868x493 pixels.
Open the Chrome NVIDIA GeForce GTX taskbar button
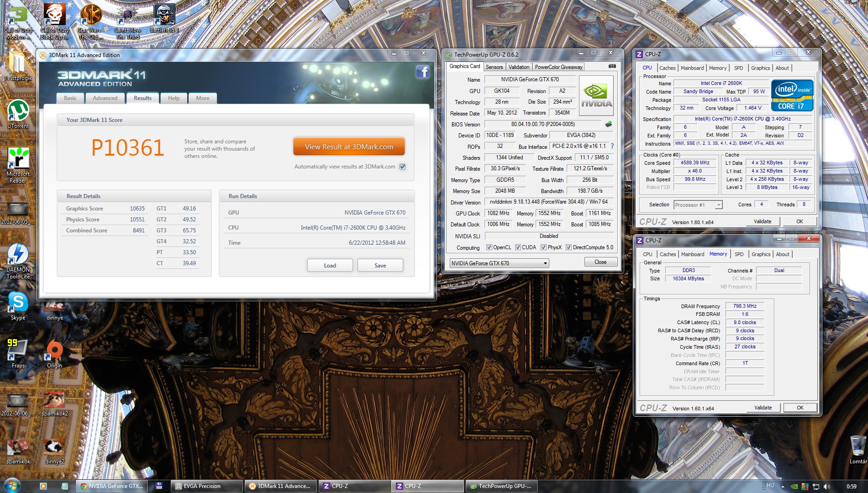click(112, 486)
